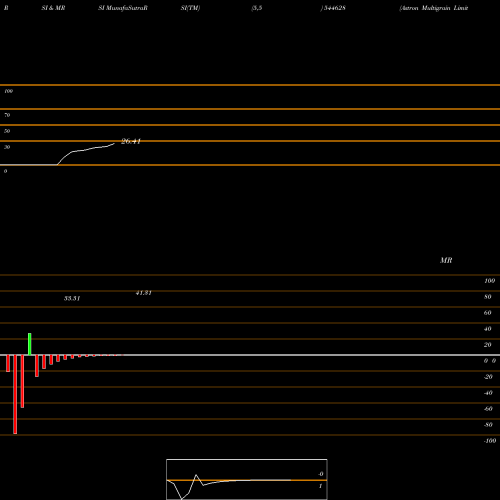Click the 70 label on upper RSI axis

click(7, 115)
